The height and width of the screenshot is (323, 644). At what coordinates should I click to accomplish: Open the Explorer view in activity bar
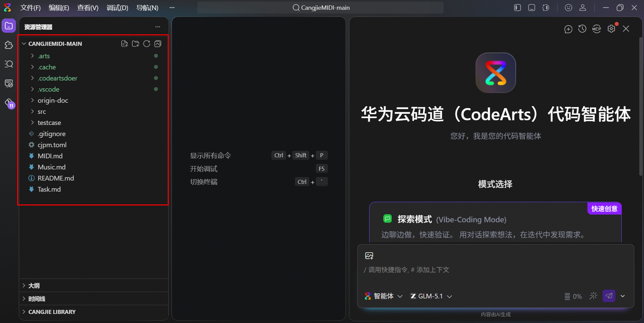pos(9,26)
